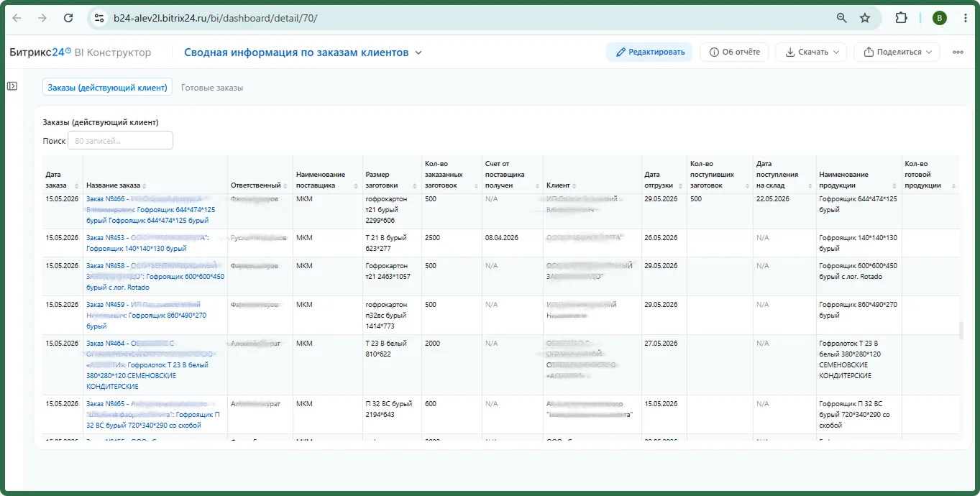Open Chrome three-dot menu
This screenshot has width=980, height=496.
(x=966, y=18)
